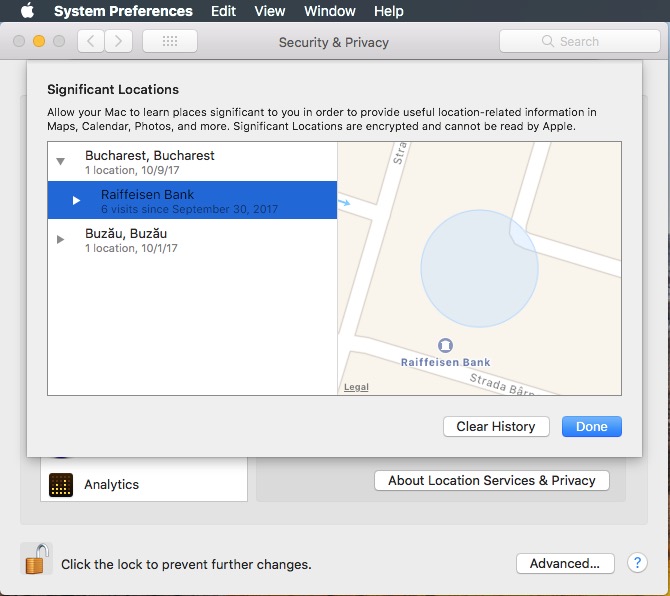Show all preferences grid button
Viewport: 670px width, 596px height.
tap(170, 41)
